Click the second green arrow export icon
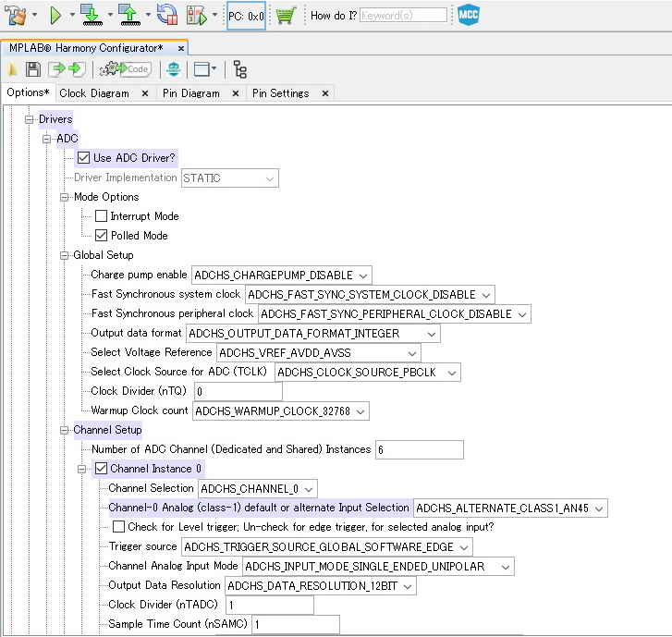Screen dimensions: 672x637 pyautogui.click(x=77, y=68)
